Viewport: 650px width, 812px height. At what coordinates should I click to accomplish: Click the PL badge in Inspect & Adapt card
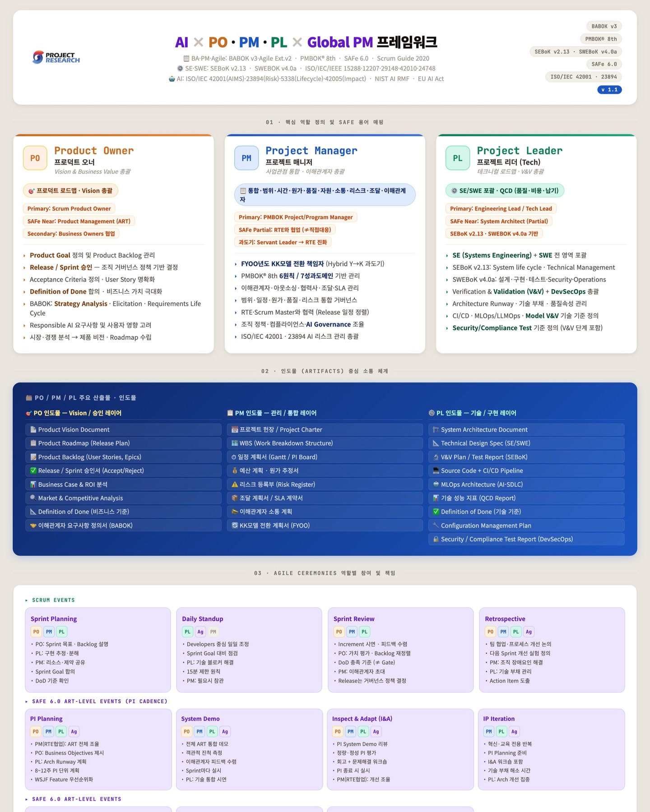coord(363,731)
